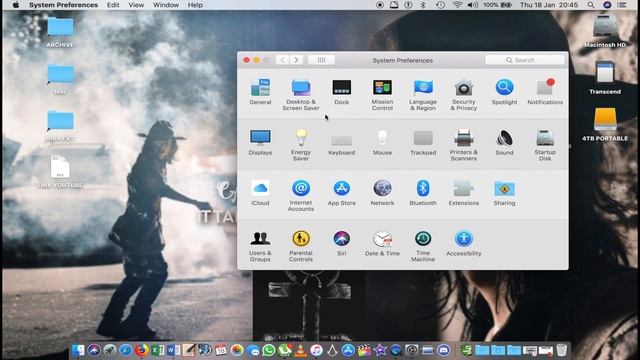Open WhatsApp from the Dock

coord(268,350)
